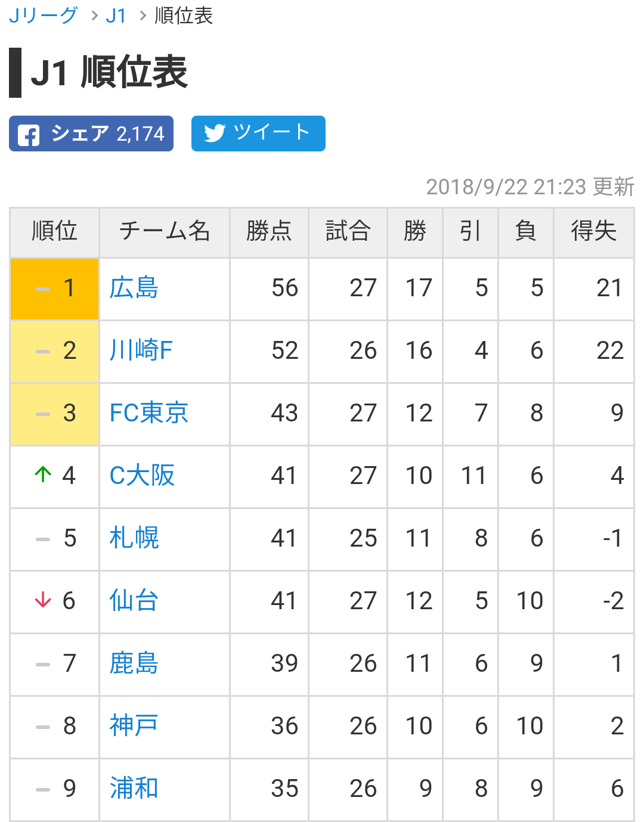Select the C大阪 team link
644x822 pixels.
pos(143,476)
